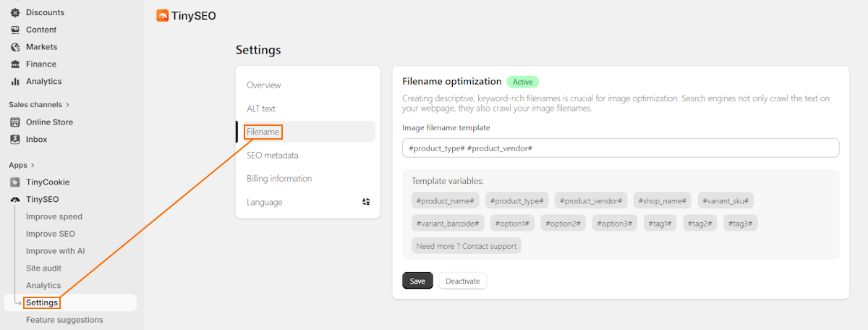Image resolution: width=868 pixels, height=330 pixels.
Task: Select the Finance bank icon
Action: [x=15, y=64]
